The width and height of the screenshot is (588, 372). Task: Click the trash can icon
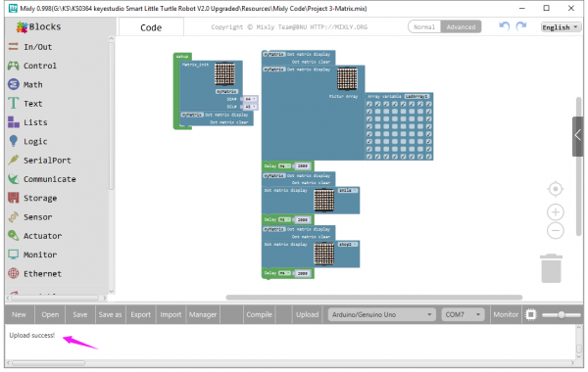(x=551, y=268)
